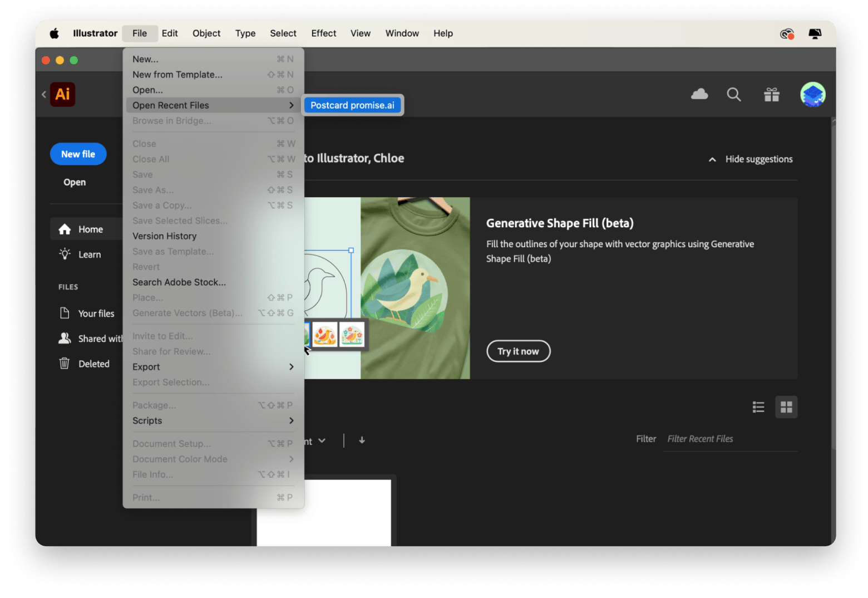The width and height of the screenshot is (868, 598).
Task: Open Deleted files section
Action: tap(94, 364)
